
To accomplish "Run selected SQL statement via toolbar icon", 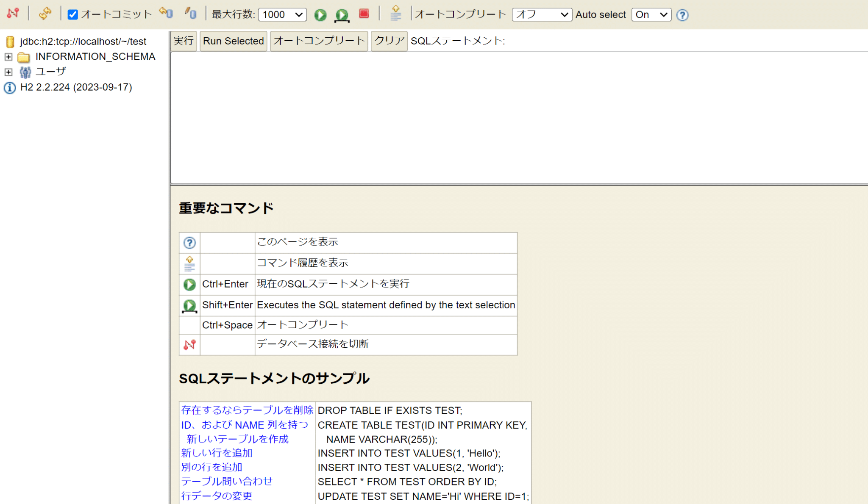I will [342, 15].
